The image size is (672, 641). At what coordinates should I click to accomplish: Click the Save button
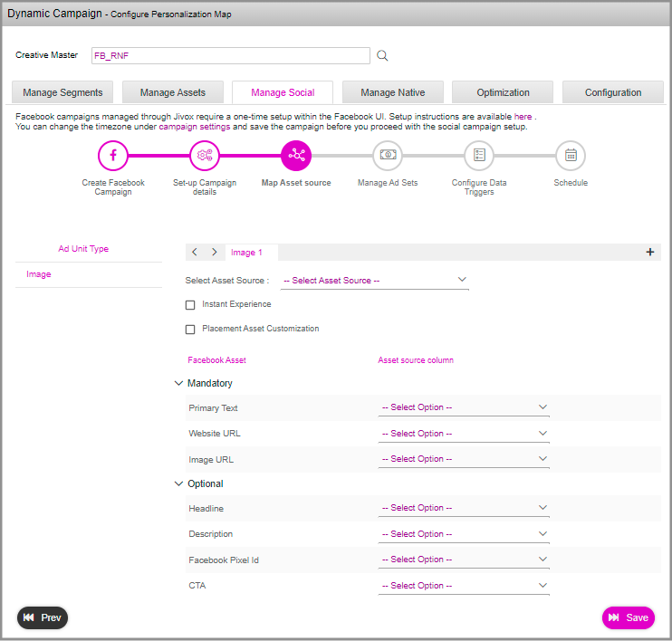628,617
